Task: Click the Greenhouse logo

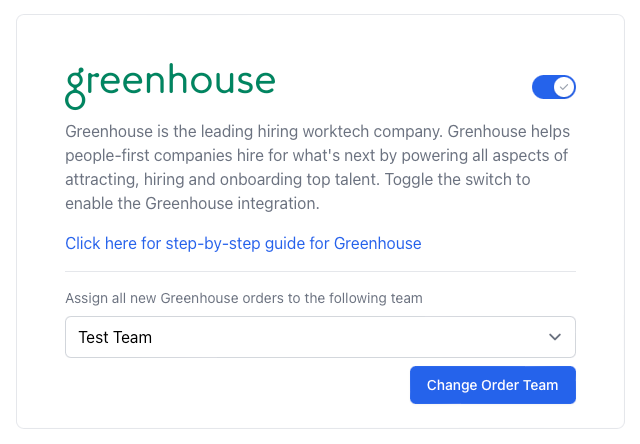Action: [170, 84]
